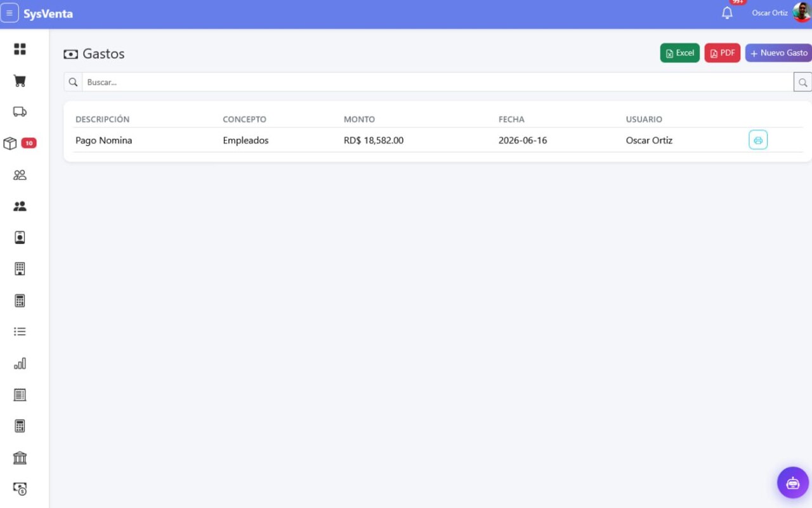Print the Pago Nomina expense
The width and height of the screenshot is (812, 508).
[x=758, y=140]
